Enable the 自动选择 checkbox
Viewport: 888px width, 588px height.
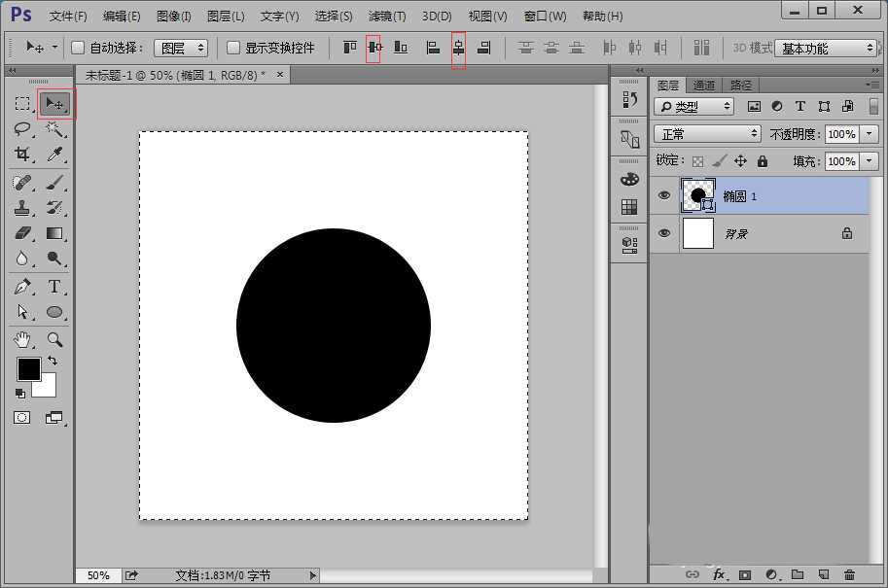pyautogui.click(x=78, y=48)
